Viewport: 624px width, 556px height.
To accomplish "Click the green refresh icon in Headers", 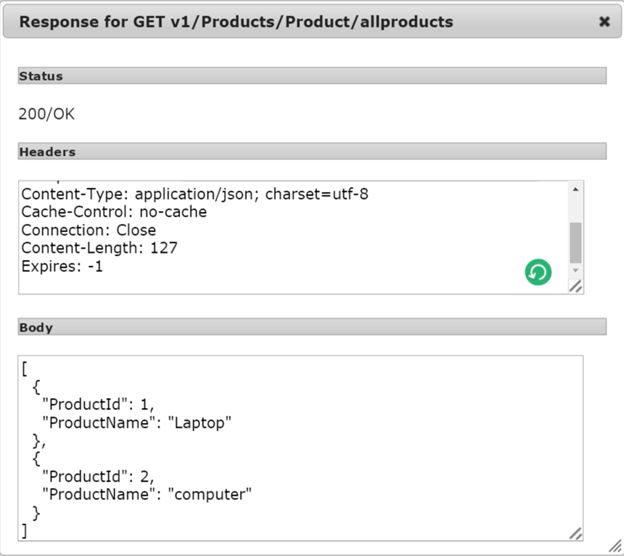I will 538,271.
